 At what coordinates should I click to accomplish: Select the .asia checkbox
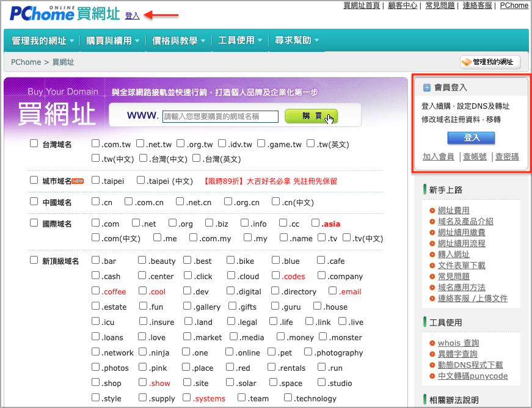click(315, 222)
